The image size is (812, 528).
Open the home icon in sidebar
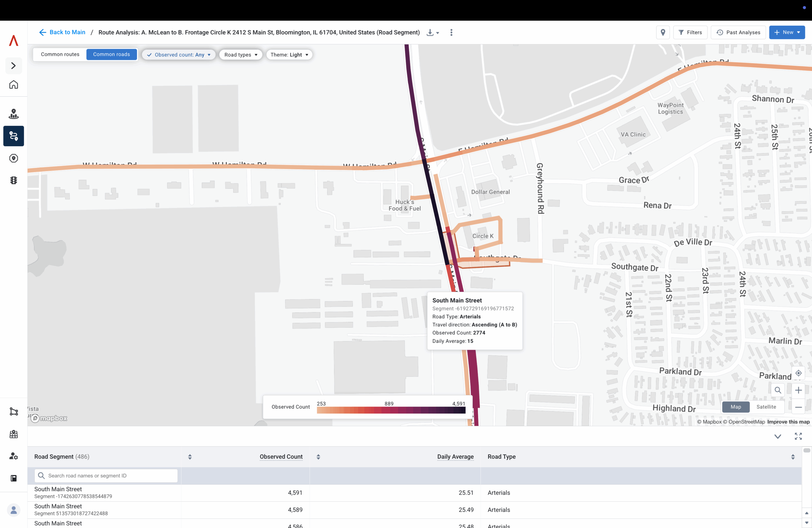[14, 85]
